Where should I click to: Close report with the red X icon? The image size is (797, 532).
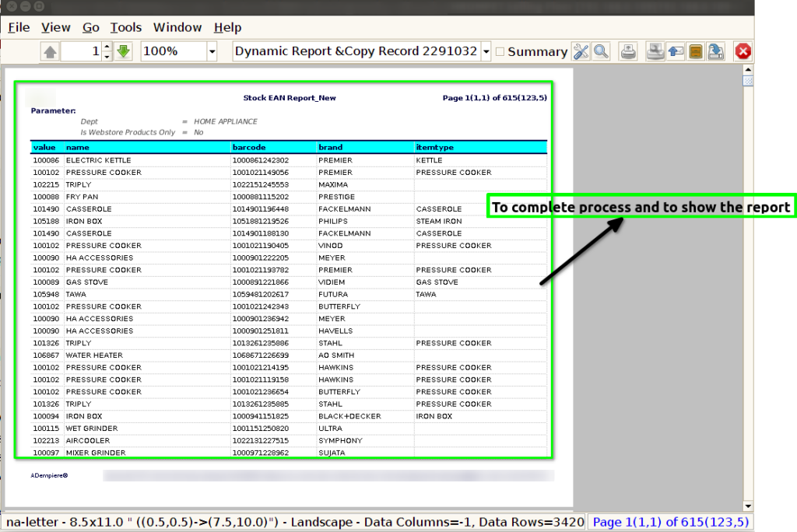pyautogui.click(x=743, y=51)
